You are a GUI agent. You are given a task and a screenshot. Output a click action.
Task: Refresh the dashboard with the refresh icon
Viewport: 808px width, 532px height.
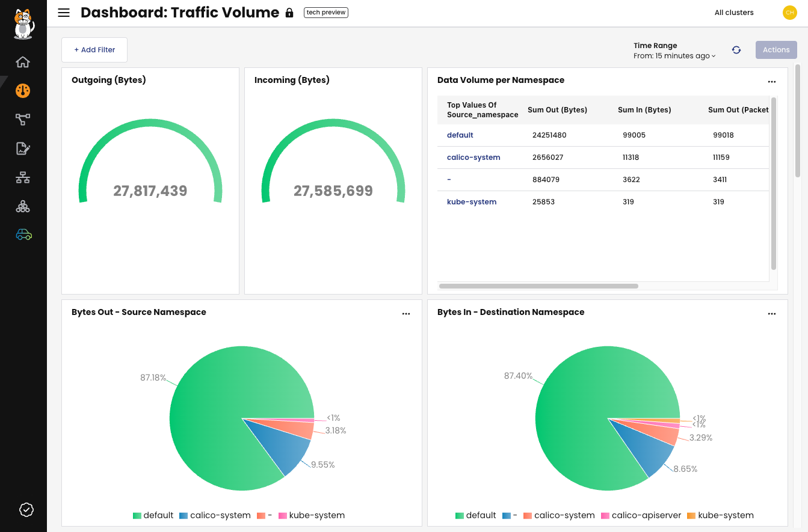pos(736,50)
